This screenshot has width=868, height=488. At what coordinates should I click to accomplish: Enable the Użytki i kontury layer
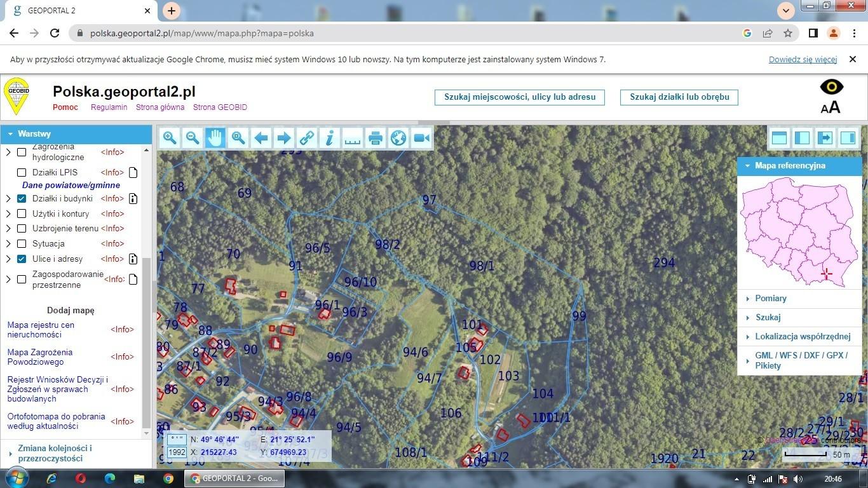pos(22,213)
